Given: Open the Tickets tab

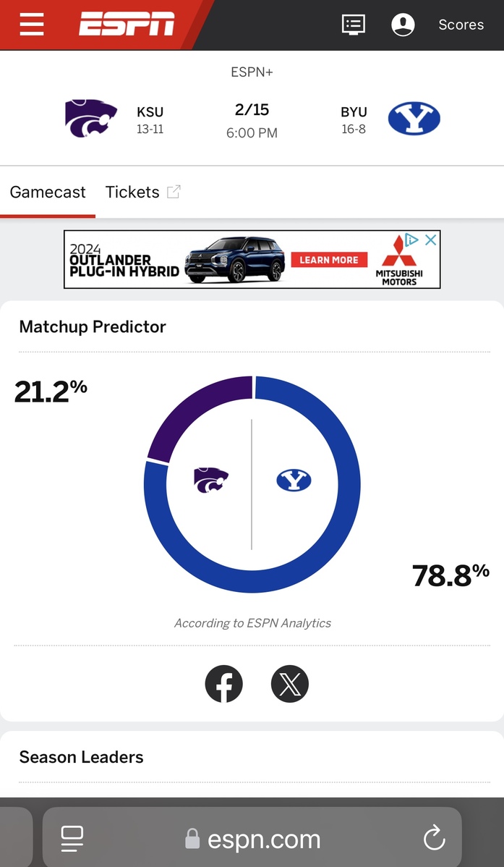Looking at the screenshot, I should (x=132, y=192).
